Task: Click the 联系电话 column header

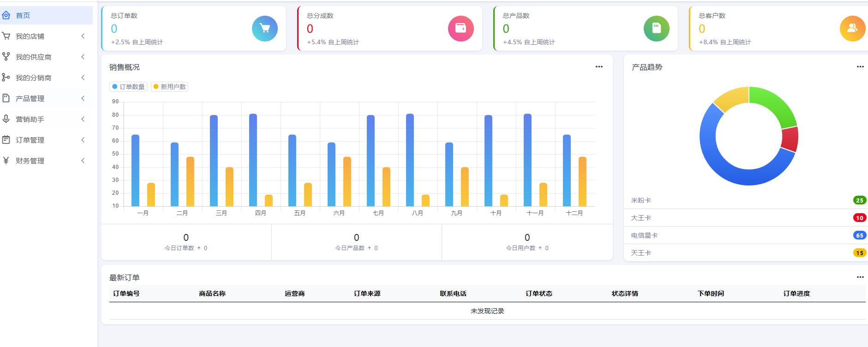Action: pyautogui.click(x=453, y=293)
